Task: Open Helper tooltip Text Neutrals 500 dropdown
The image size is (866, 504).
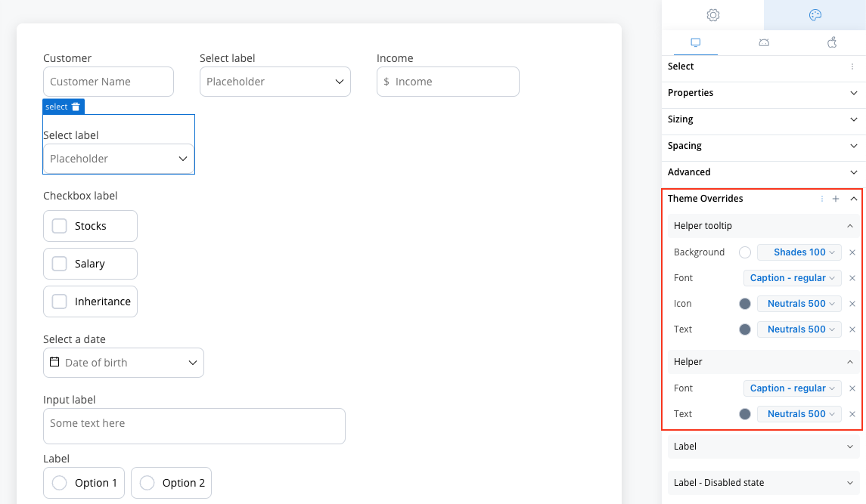Action: point(799,329)
